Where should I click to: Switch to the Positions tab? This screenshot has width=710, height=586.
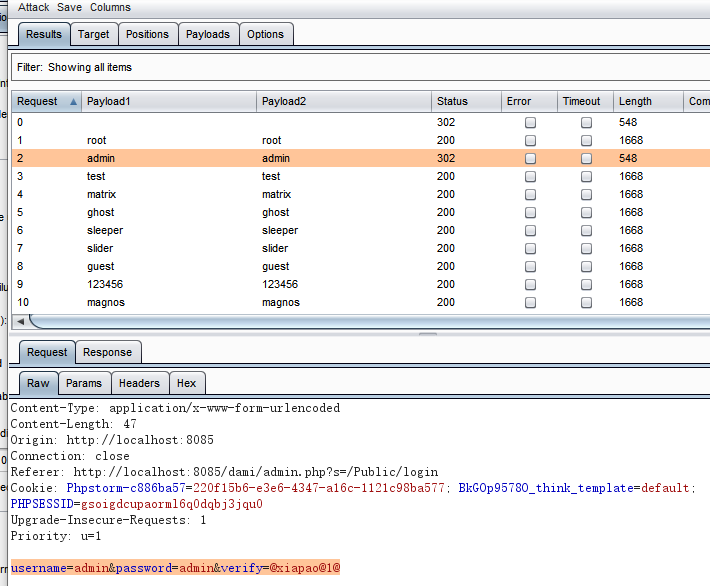(x=148, y=34)
